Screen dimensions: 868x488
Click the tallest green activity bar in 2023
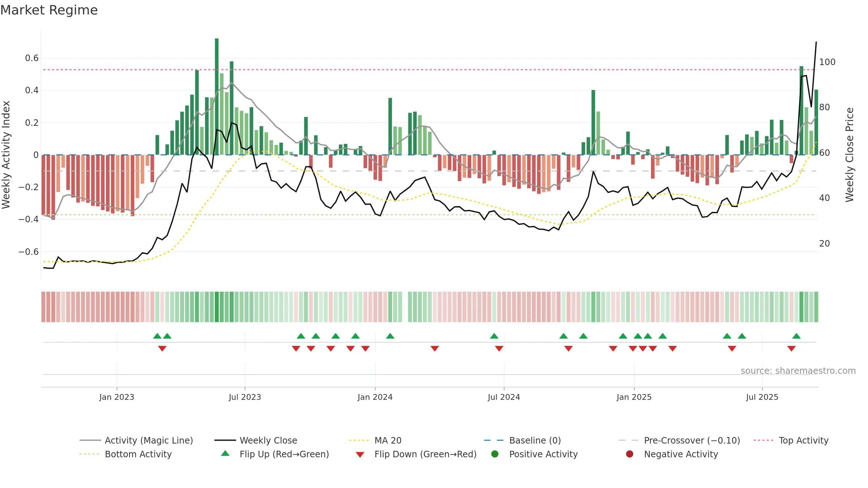[217, 97]
